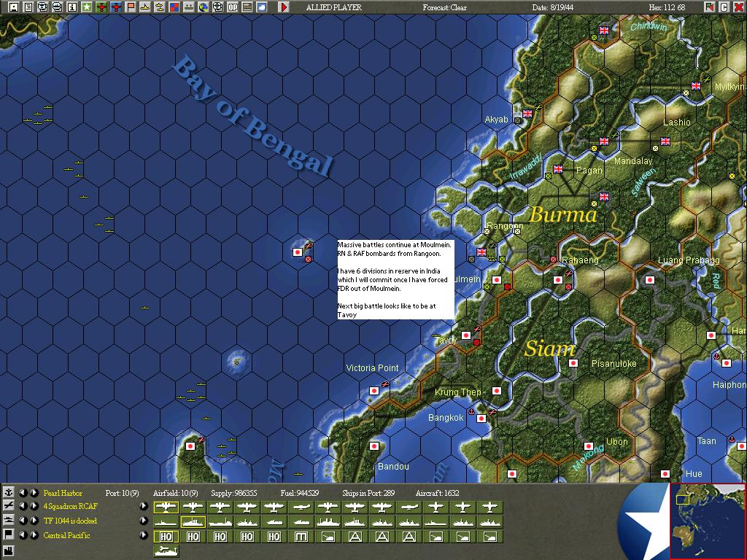Click the Rangoon city label on map
This screenshot has width=747, height=560.
(x=505, y=226)
